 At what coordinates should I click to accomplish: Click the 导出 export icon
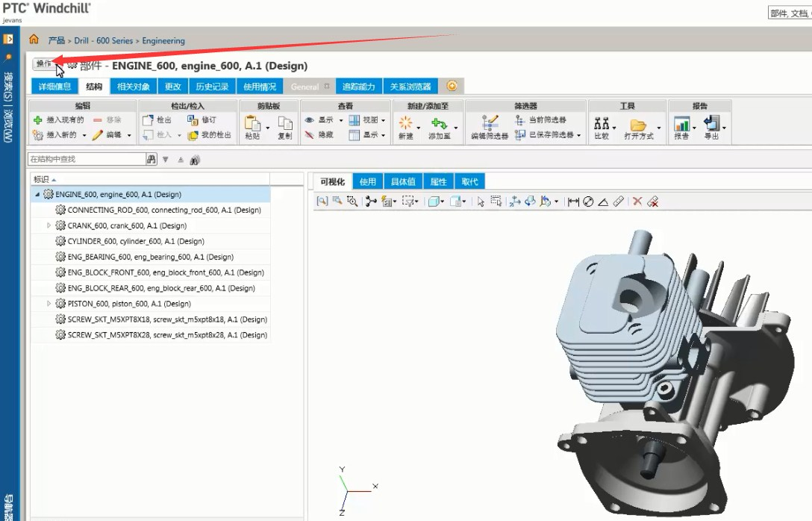(x=711, y=123)
